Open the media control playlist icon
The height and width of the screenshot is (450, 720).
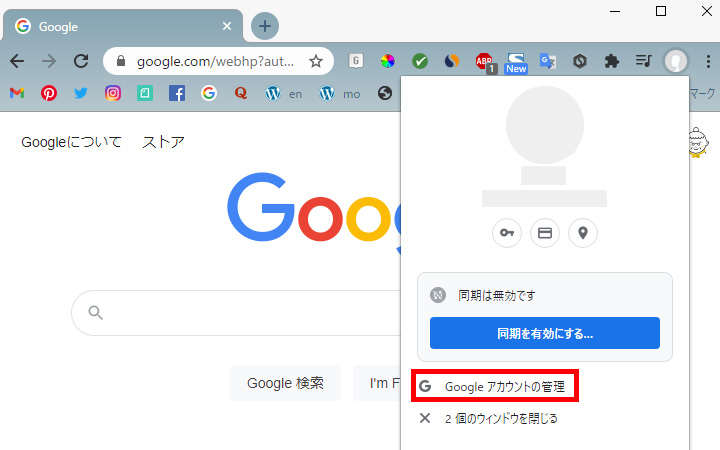(643, 61)
